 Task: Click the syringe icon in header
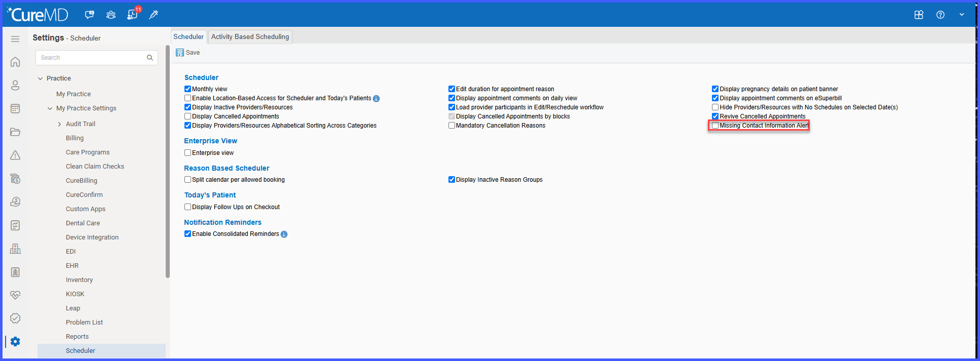154,15
